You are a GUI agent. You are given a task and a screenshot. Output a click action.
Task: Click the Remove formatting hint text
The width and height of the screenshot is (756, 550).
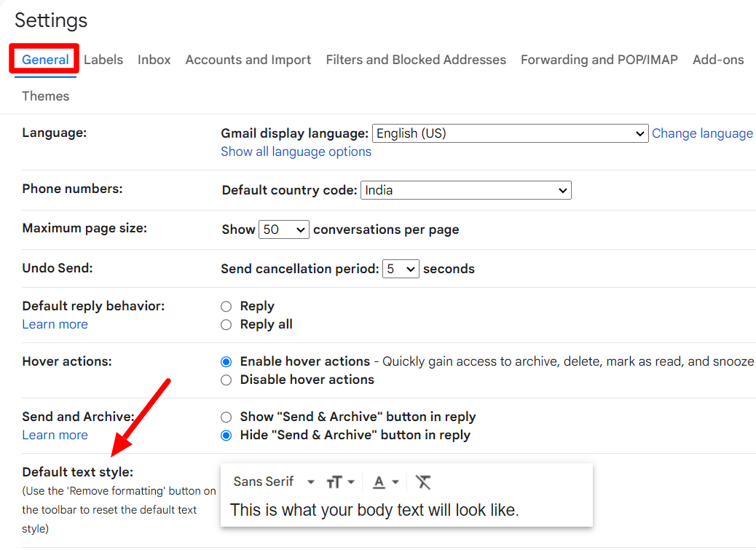(119, 510)
